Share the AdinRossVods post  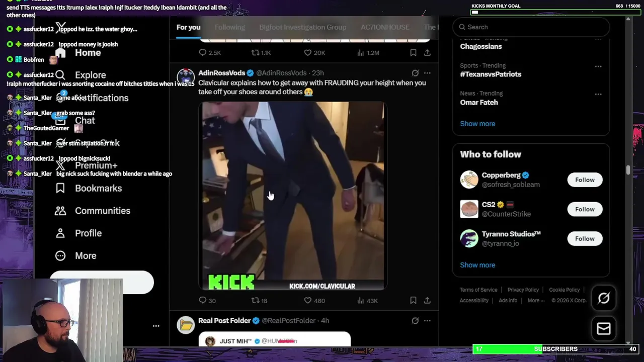coord(427,300)
